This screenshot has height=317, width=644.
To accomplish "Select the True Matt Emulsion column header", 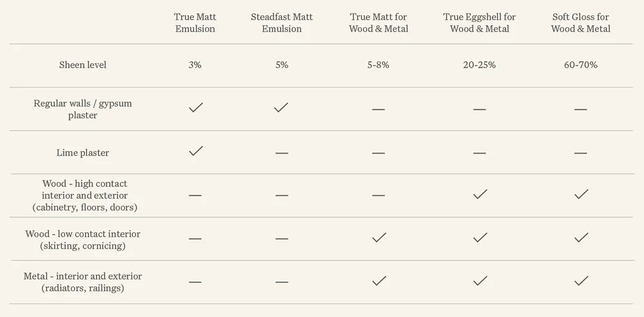I will pos(195,23).
